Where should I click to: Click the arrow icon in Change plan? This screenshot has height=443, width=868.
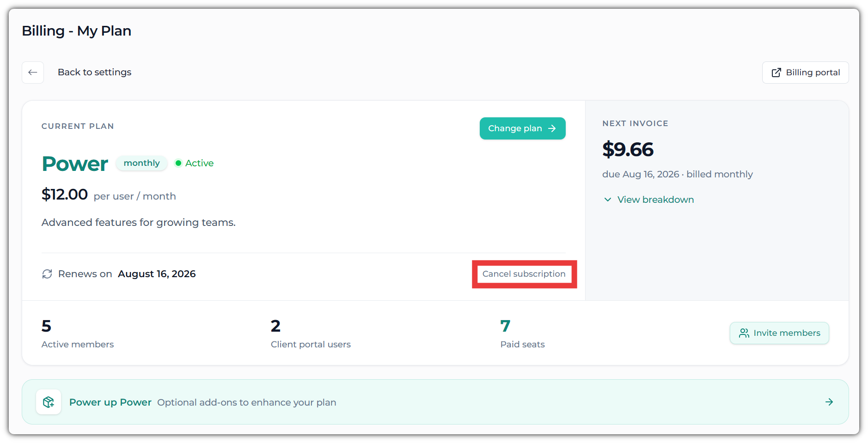click(552, 128)
